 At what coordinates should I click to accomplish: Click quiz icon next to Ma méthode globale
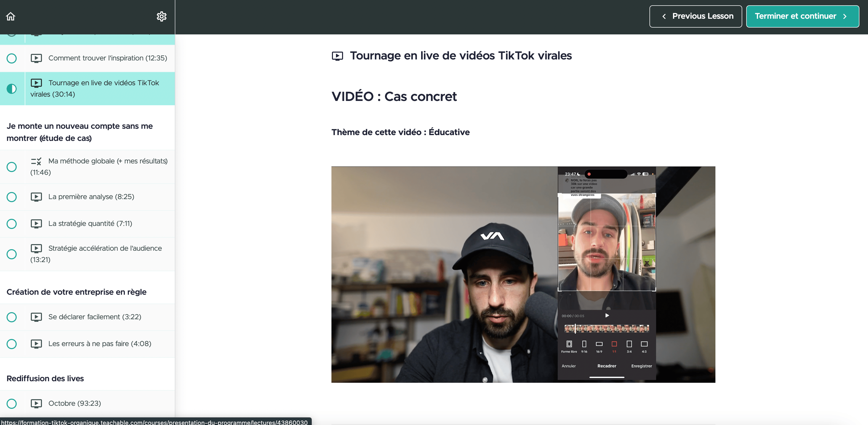coord(36,161)
